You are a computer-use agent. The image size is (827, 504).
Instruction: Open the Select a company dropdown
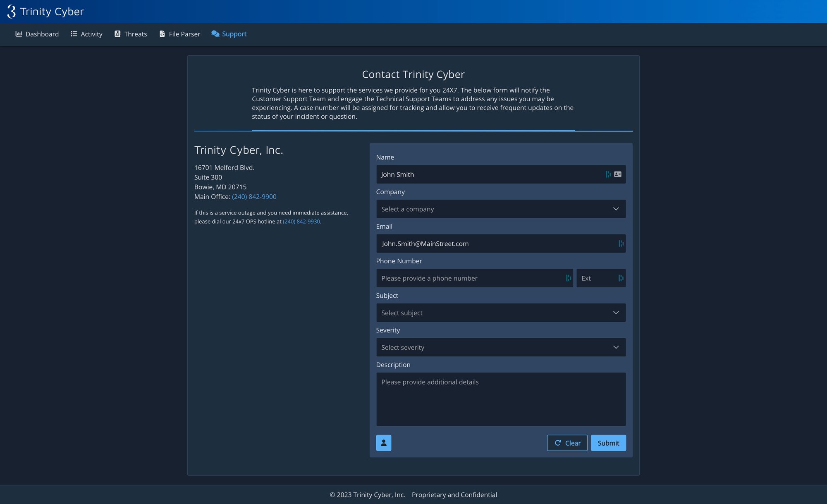[x=501, y=209]
